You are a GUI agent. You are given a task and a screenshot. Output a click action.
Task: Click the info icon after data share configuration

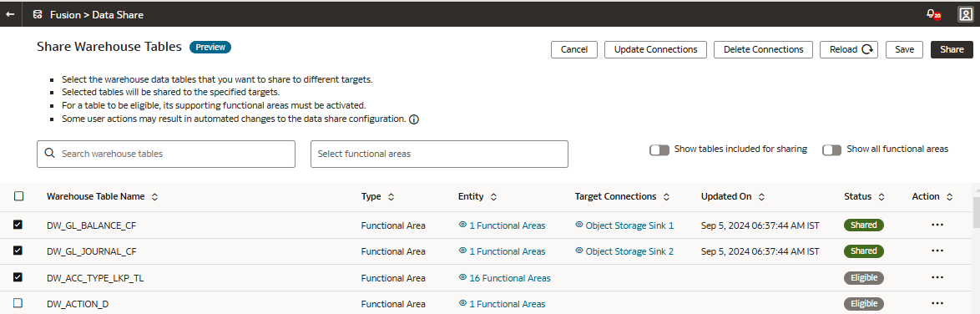point(414,119)
